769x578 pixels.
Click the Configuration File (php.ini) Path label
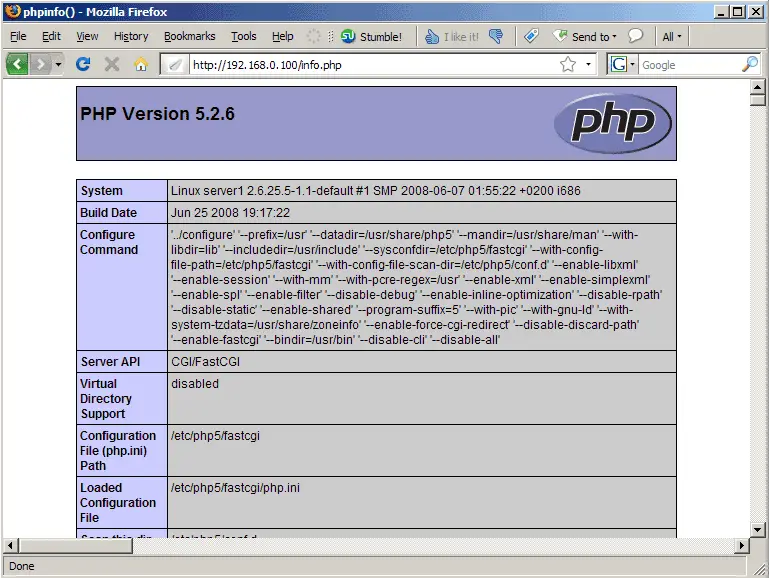[x=118, y=451]
